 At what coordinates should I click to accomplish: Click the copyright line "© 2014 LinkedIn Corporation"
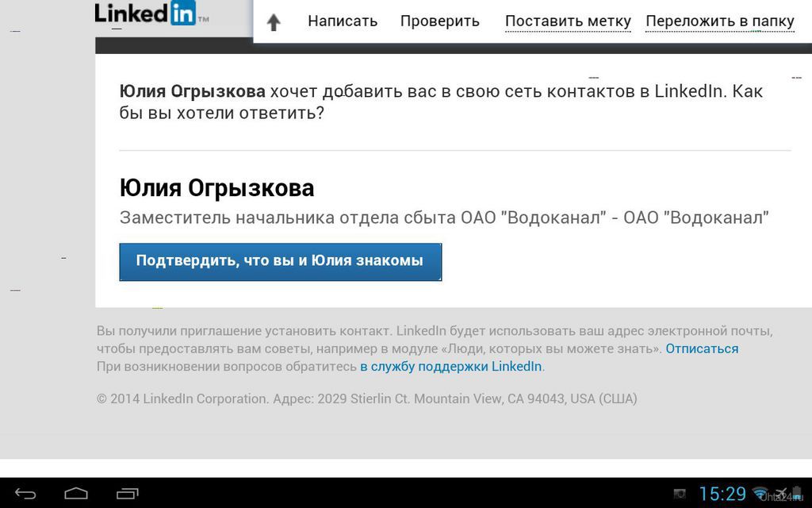(x=182, y=398)
